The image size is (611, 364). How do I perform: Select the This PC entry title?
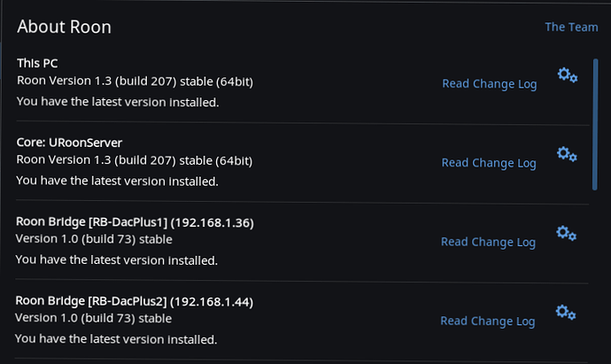[x=37, y=63]
